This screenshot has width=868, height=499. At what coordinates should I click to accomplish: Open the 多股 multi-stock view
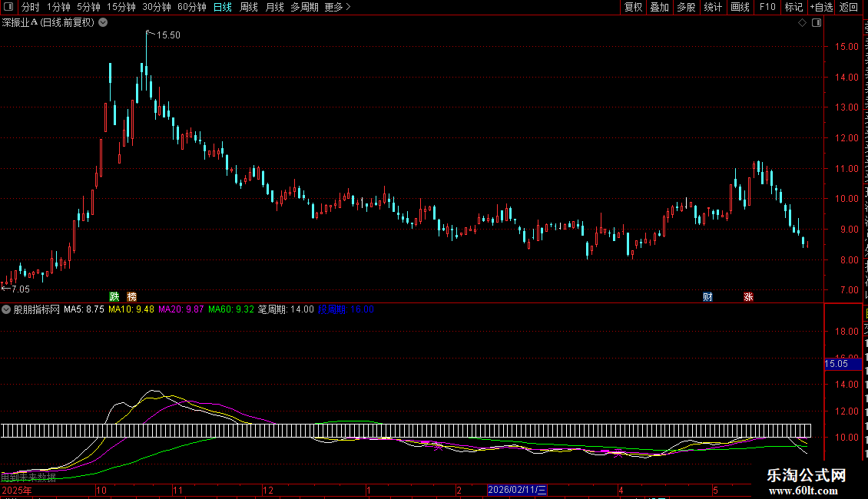[x=686, y=7]
